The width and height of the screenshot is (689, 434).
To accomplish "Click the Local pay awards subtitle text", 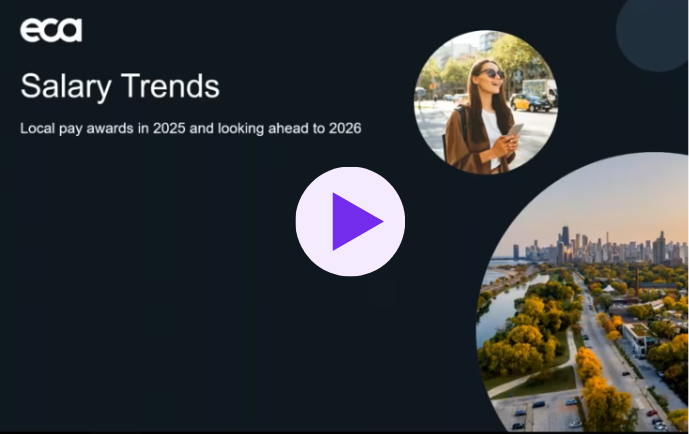I will (x=190, y=129).
